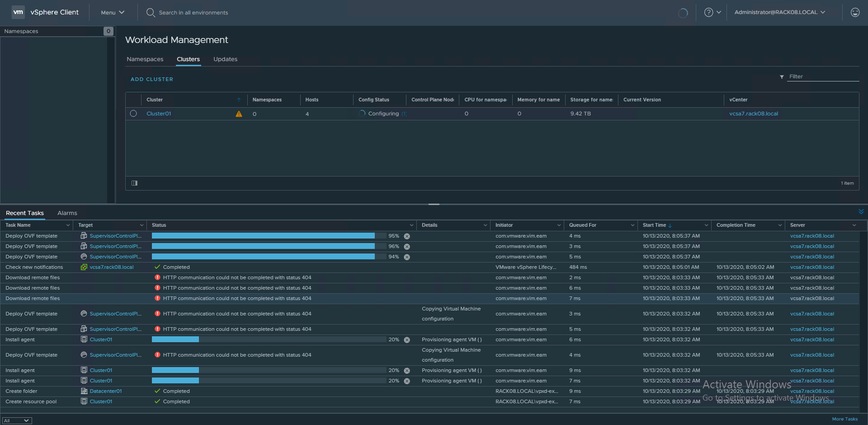Click the vCenter icon beside vcsa7.rack08.local target
This screenshot has width=868, height=425.
(84, 267)
